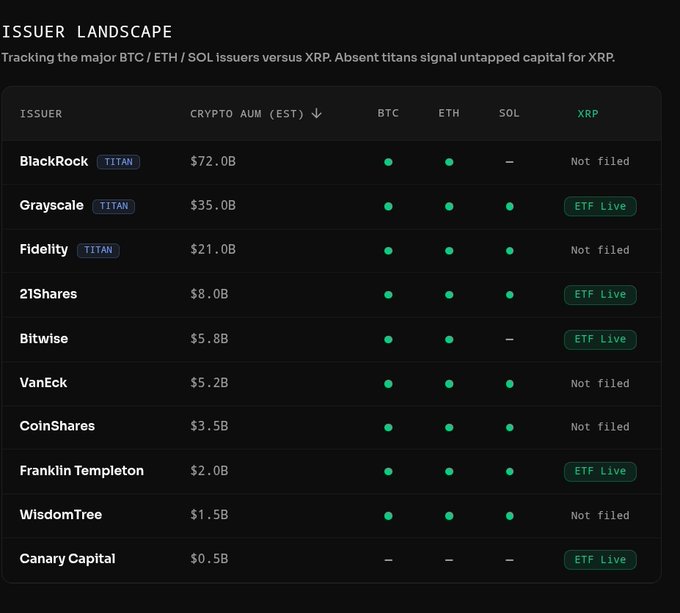Click the TITAN badge next to Fidelity
The height and width of the screenshot is (613, 680).
(98, 250)
